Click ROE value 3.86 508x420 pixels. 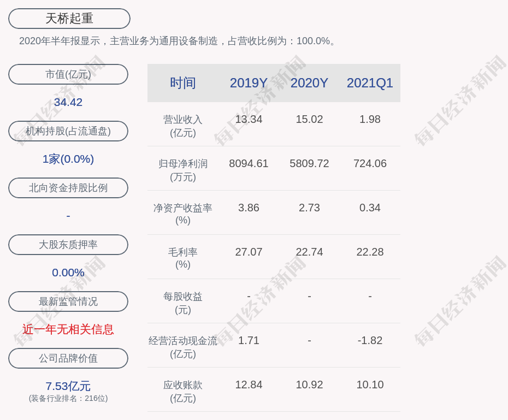pos(249,208)
